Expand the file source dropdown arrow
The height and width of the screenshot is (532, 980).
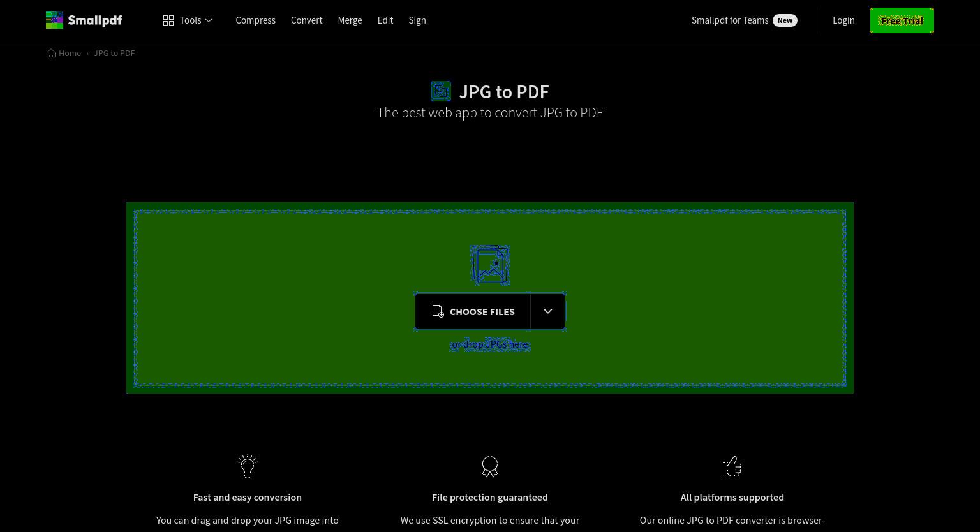coord(548,311)
